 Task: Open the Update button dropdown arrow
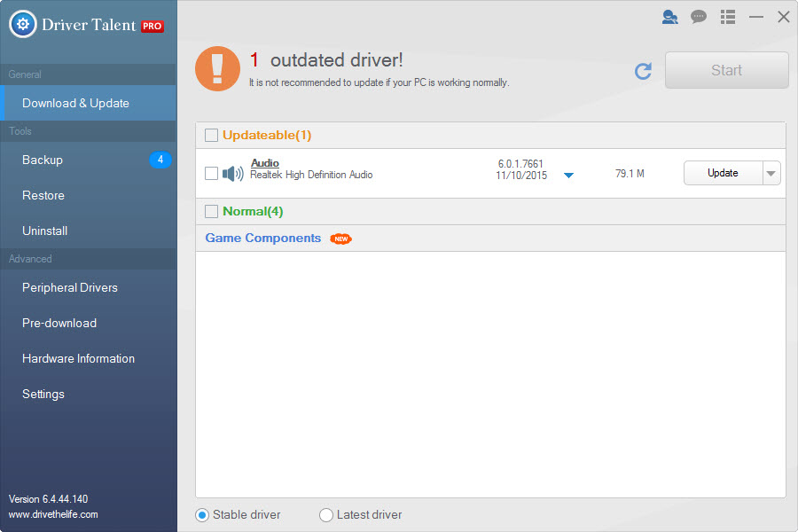point(771,173)
